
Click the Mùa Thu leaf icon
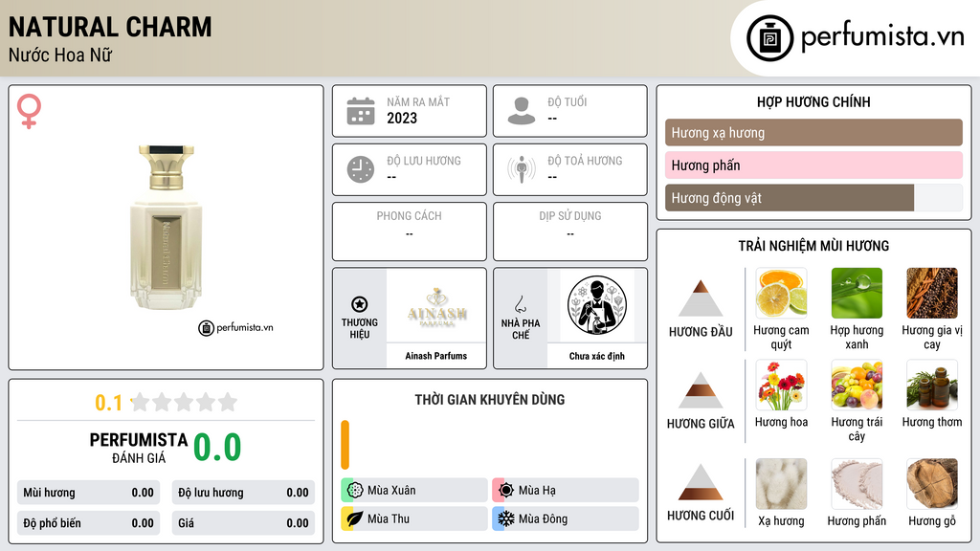(x=355, y=518)
